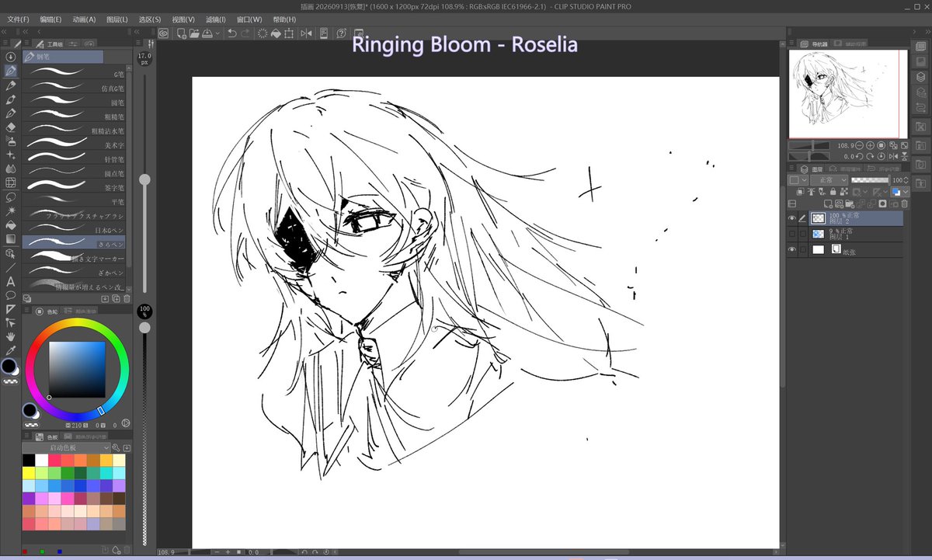Pick the red swatch in color set
The width and height of the screenshot is (932, 560).
tap(54, 461)
